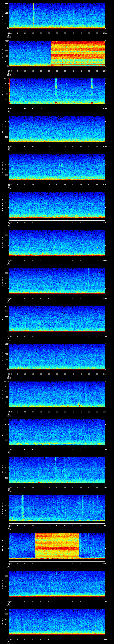Select the 18:28:00 start time label
The width and height of the screenshot is (114, 644).
(x=9, y=564)
